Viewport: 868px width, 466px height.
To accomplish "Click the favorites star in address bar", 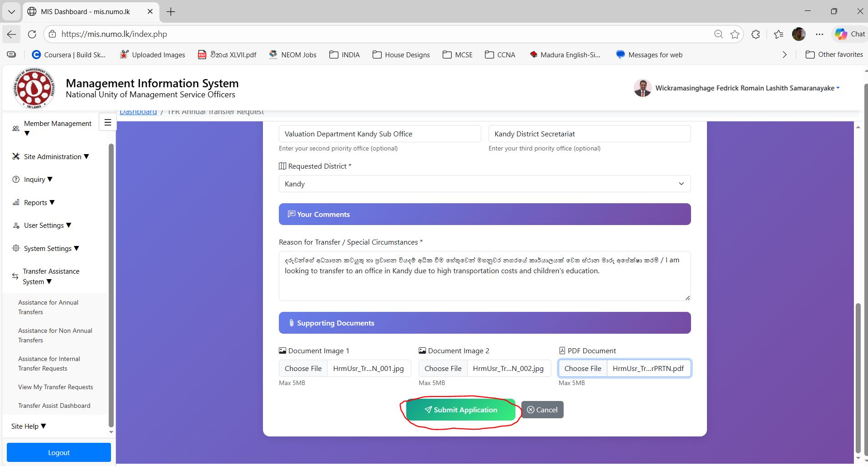I will click(x=735, y=34).
